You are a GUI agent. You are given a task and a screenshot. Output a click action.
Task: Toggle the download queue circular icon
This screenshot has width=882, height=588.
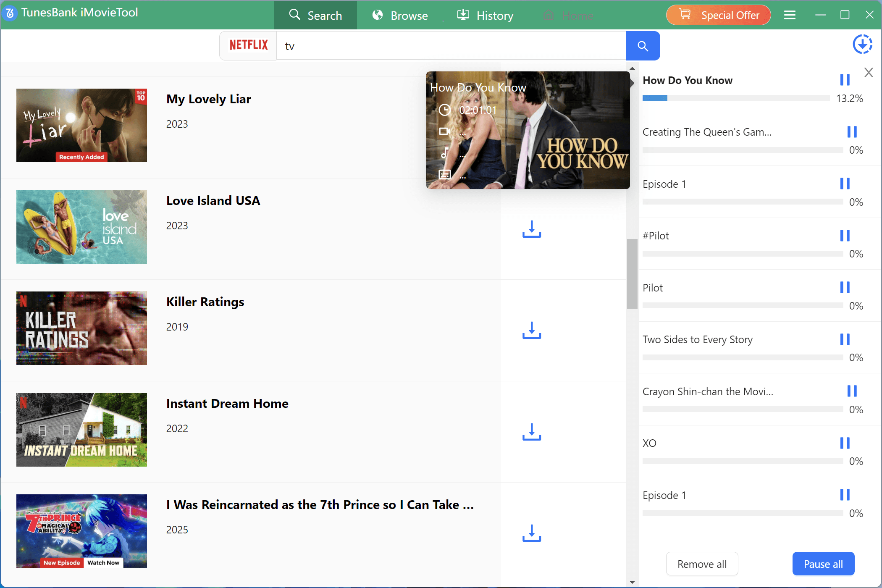(x=862, y=44)
